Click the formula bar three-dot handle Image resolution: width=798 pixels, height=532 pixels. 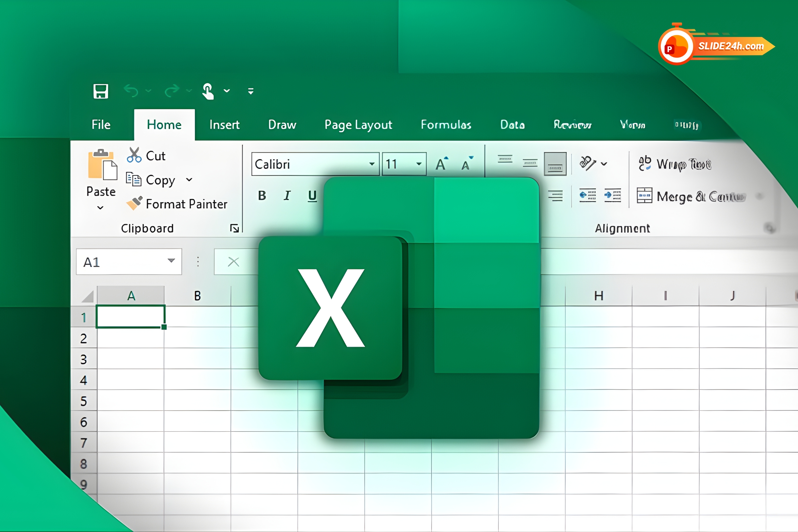pos(198,261)
